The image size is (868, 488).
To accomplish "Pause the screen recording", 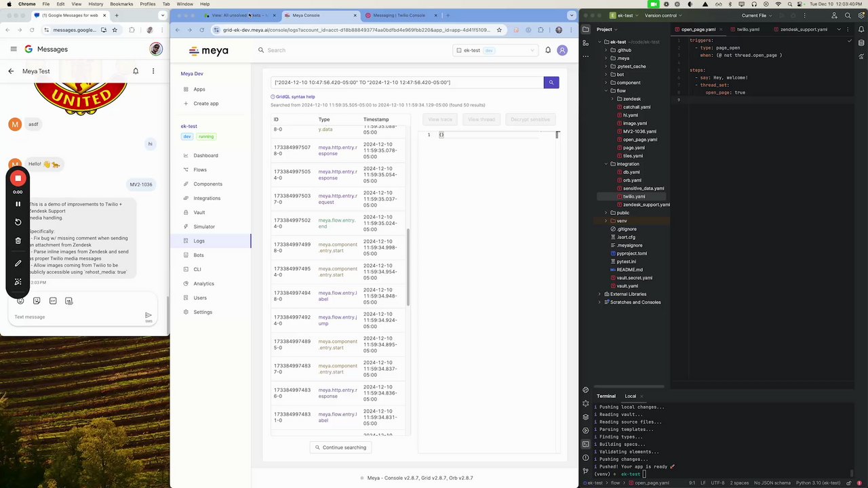I will 18,203.
